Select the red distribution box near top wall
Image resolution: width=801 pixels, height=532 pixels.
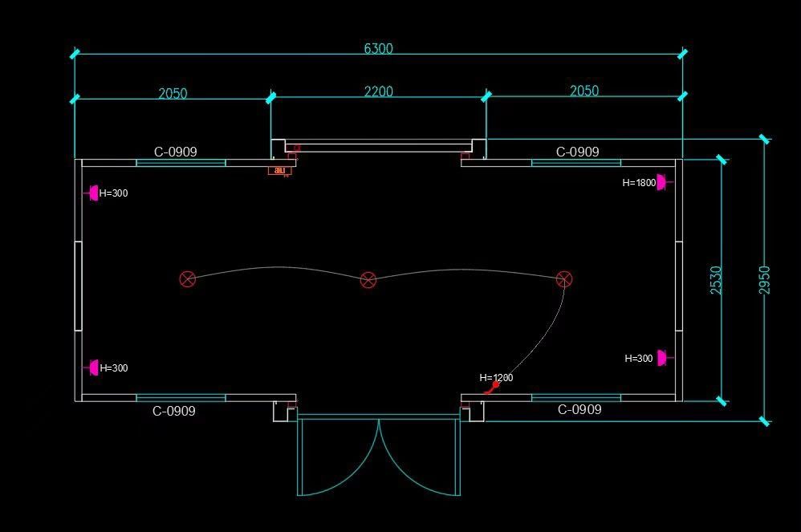click(x=280, y=171)
